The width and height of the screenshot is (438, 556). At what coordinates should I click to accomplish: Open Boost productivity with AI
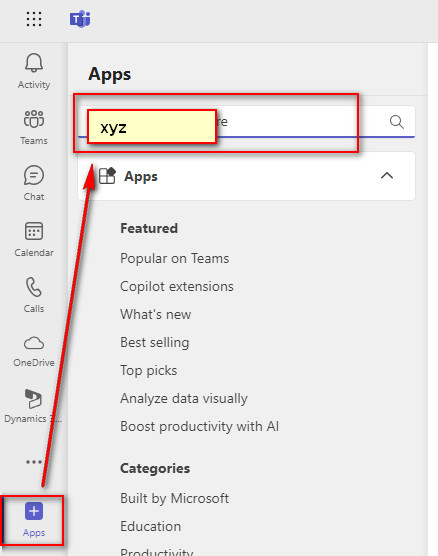coord(199,426)
